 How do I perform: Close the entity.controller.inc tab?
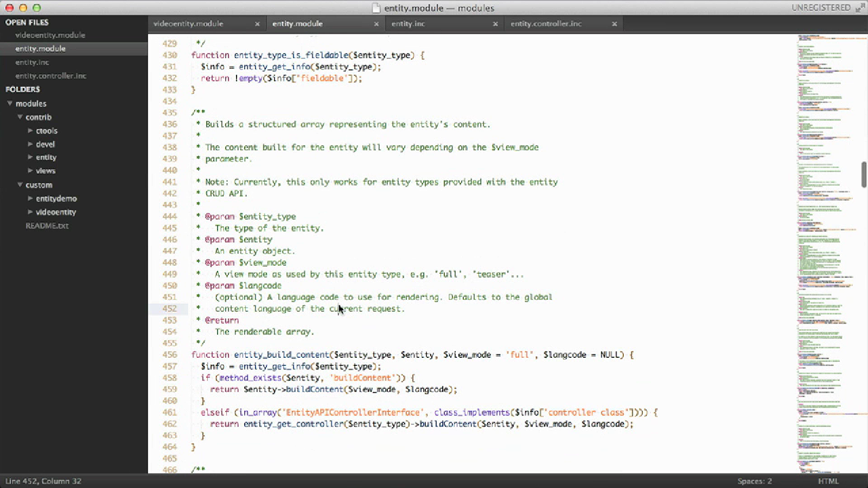click(614, 24)
